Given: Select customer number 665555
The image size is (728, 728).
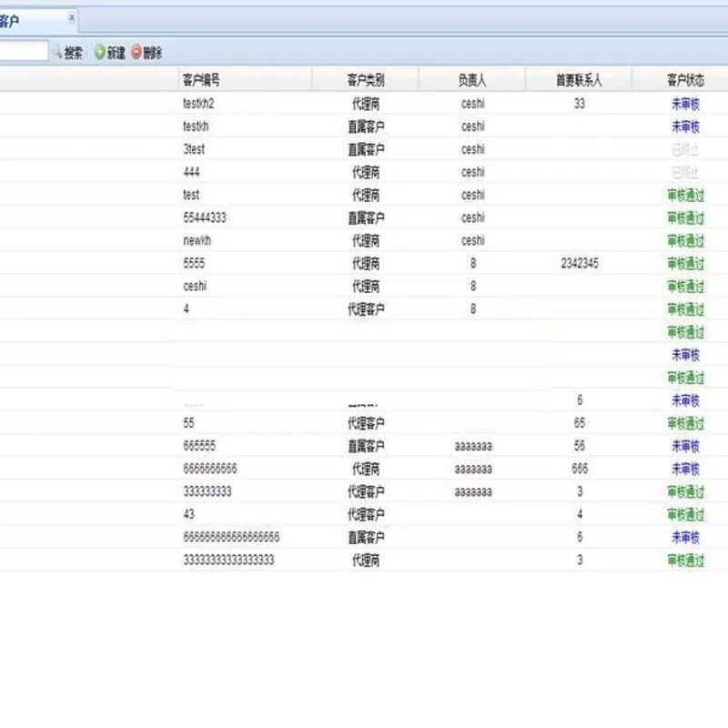Looking at the screenshot, I should coord(199,446).
